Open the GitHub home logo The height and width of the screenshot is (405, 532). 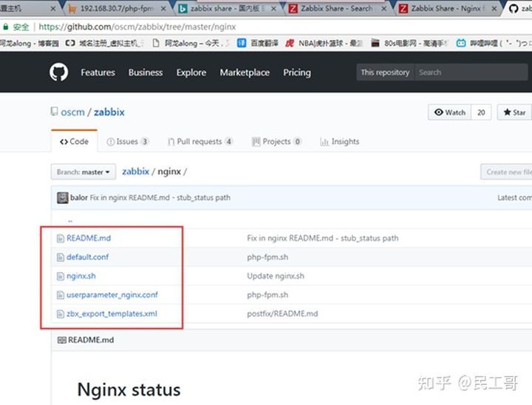click(58, 72)
